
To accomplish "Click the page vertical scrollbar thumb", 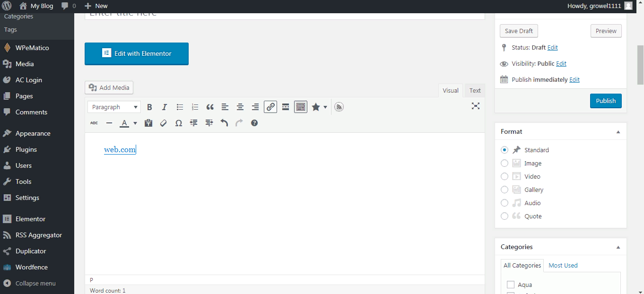I will coord(640,65).
